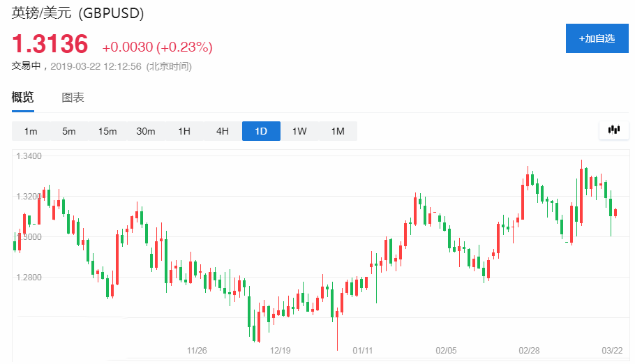The width and height of the screenshot is (635, 364).
Task: Switch to the 概览 tab
Action: click(x=22, y=97)
